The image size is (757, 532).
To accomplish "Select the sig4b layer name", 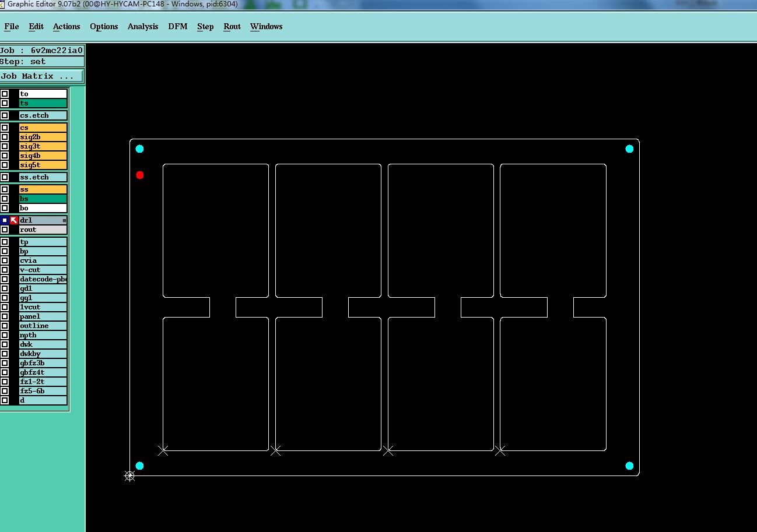I will [43, 156].
